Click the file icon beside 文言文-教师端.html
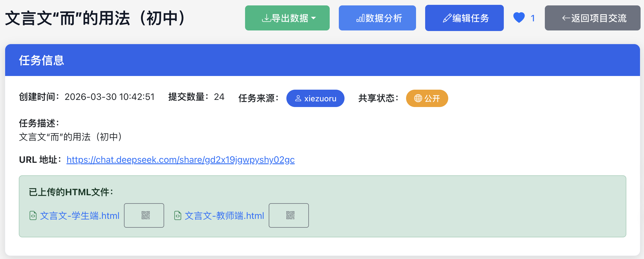This screenshot has width=644, height=259. tap(178, 216)
